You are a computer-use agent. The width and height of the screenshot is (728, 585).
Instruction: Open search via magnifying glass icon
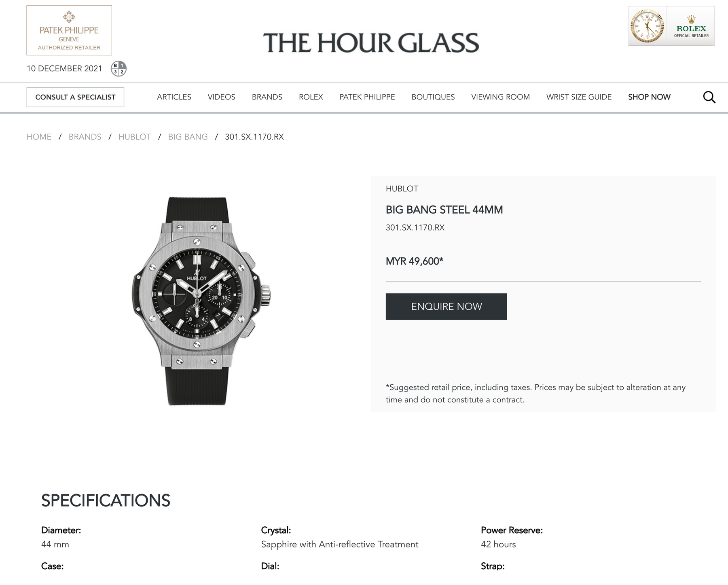coord(709,97)
